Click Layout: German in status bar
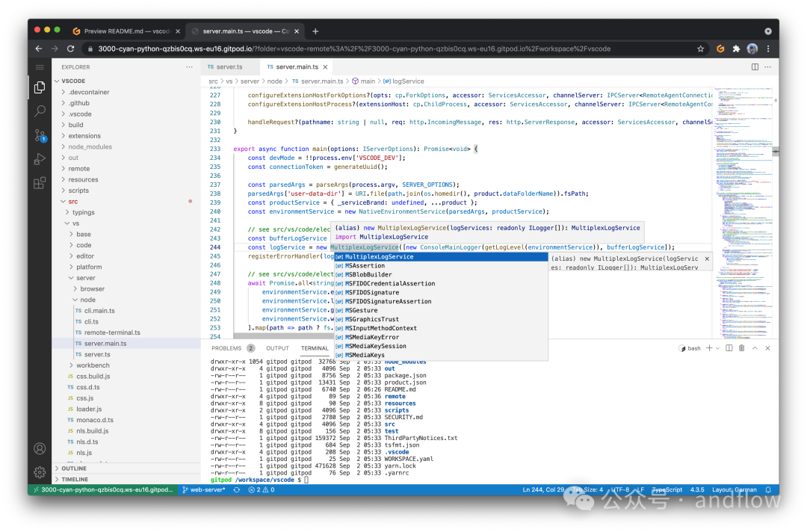The width and height of the screenshot is (807, 532). pos(734,490)
